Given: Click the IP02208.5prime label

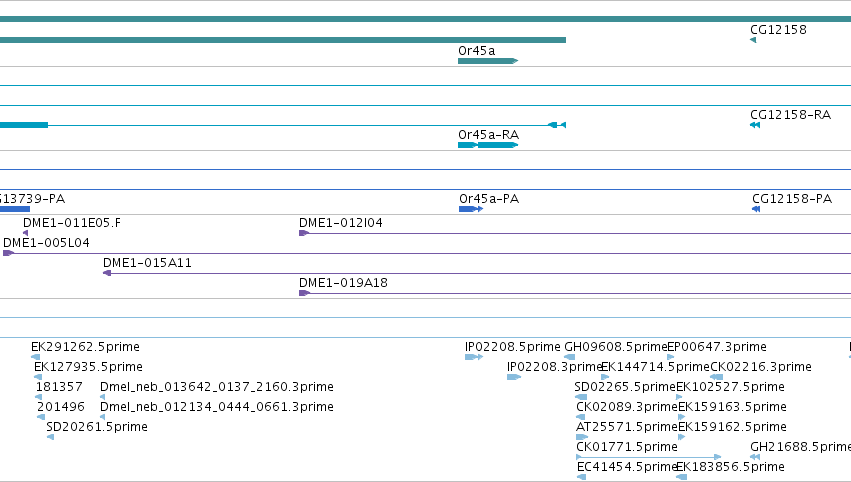Looking at the screenshot, I should pos(512,346).
